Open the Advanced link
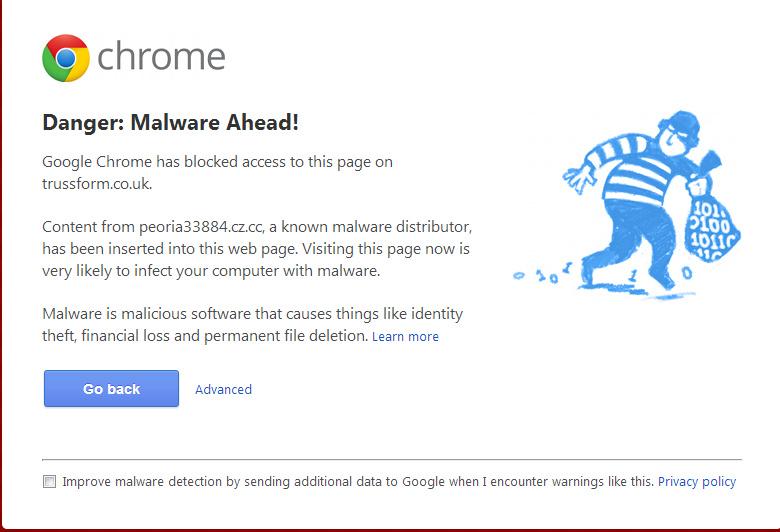Image resolution: width=780 pixels, height=532 pixels. [223, 389]
